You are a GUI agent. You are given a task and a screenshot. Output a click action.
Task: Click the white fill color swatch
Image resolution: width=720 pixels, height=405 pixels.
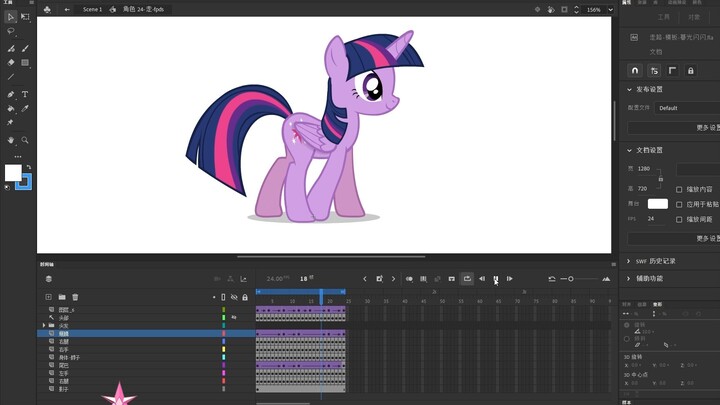tap(13, 173)
